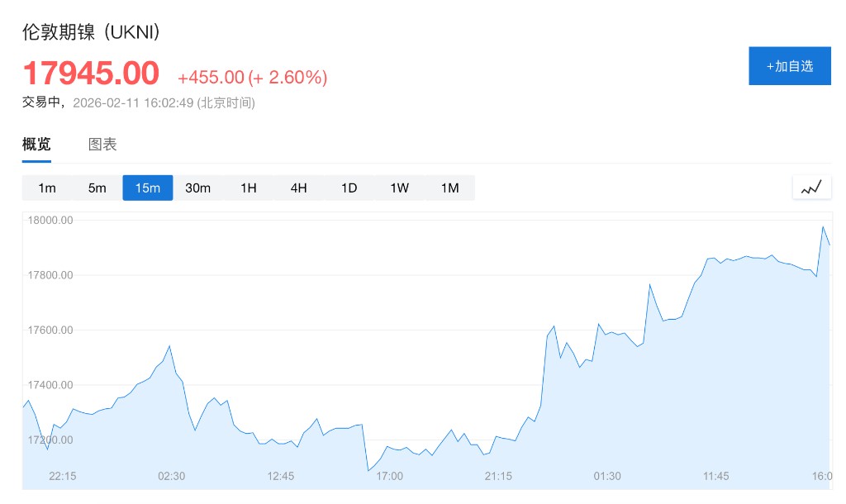Click the 伦敦期镍 (UKNI) title
The width and height of the screenshot is (846, 504).
point(91,32)
